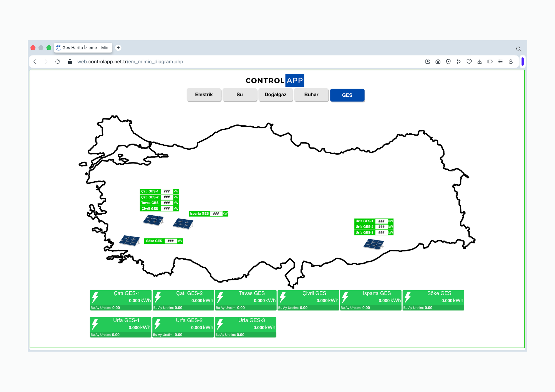Click the Urfa GES-3 kW map label

[374, 232]
